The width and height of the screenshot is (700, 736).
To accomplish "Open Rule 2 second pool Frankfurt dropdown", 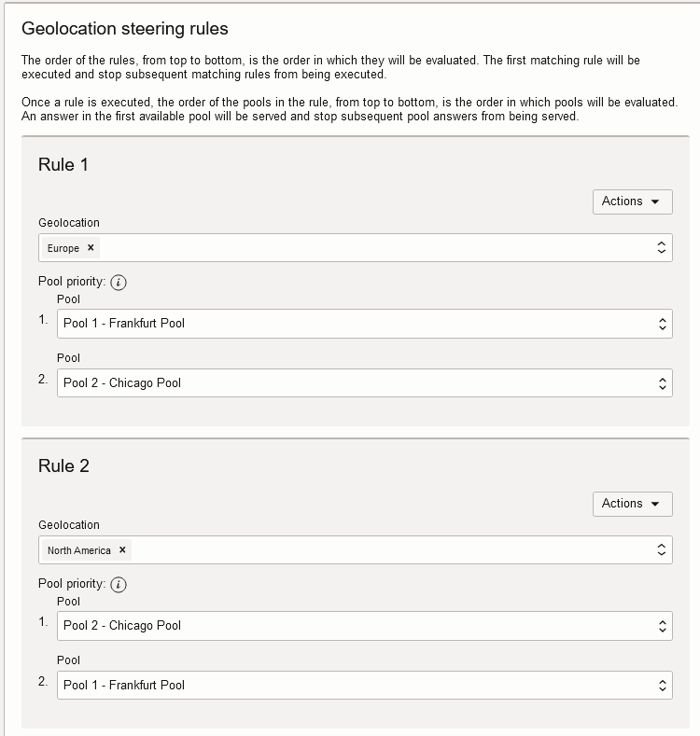I will click(364, 686).
